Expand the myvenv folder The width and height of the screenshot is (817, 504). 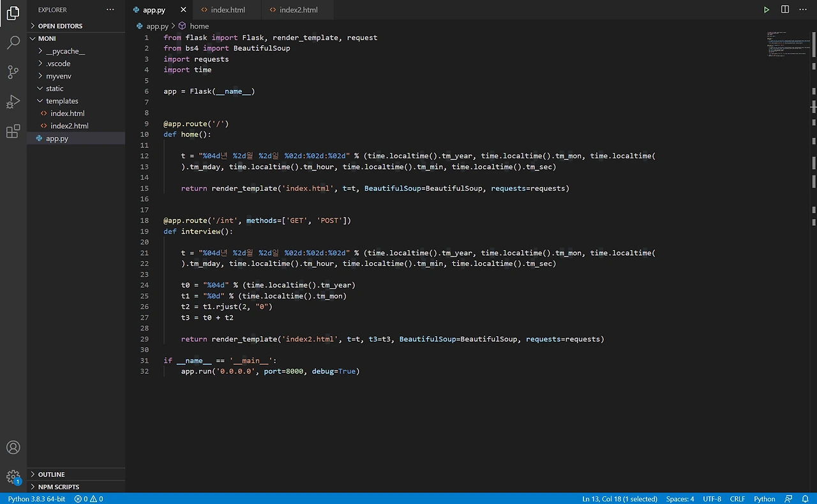pyautogui.click(x=76, y=76)
